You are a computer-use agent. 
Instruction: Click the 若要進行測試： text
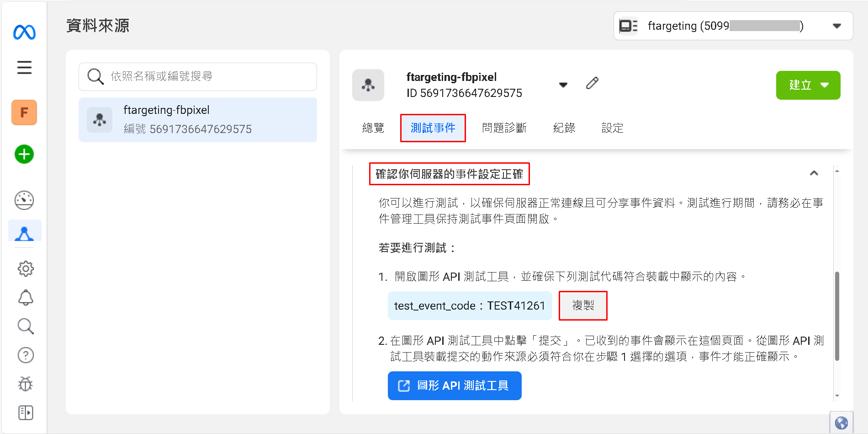[x=418, y=248]
